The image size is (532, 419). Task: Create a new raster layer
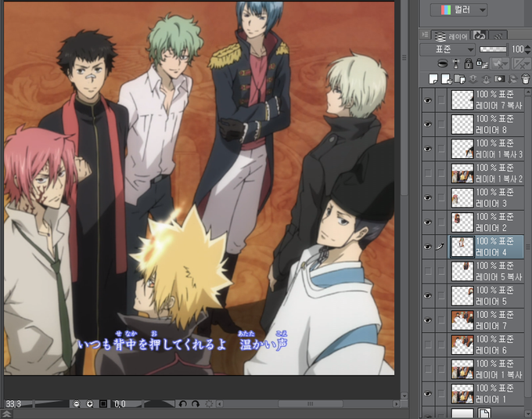pyautogui.click(x=433, y=79)
